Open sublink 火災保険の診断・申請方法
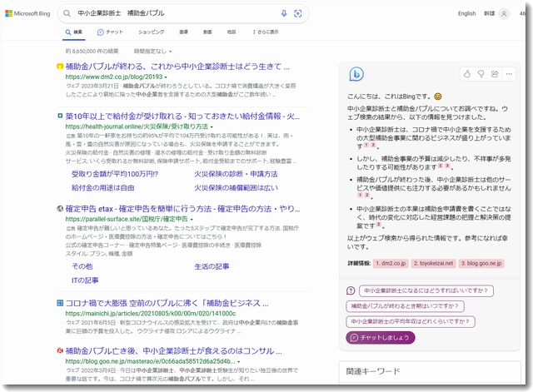 pyautogui.click(x=236, y=174)
